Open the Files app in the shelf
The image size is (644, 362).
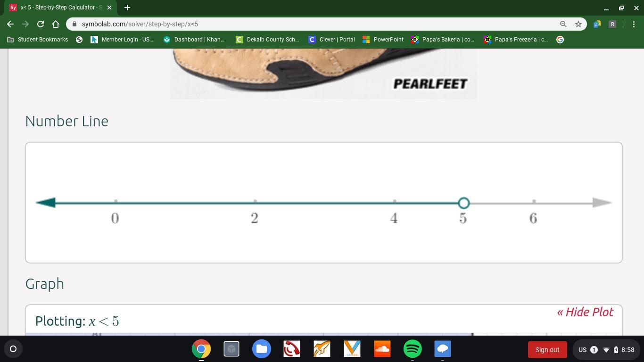point(262,349)
